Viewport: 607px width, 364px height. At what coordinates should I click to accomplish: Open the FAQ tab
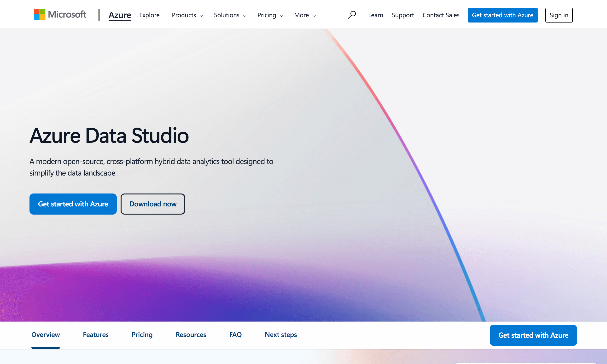(x=235, y=335)
